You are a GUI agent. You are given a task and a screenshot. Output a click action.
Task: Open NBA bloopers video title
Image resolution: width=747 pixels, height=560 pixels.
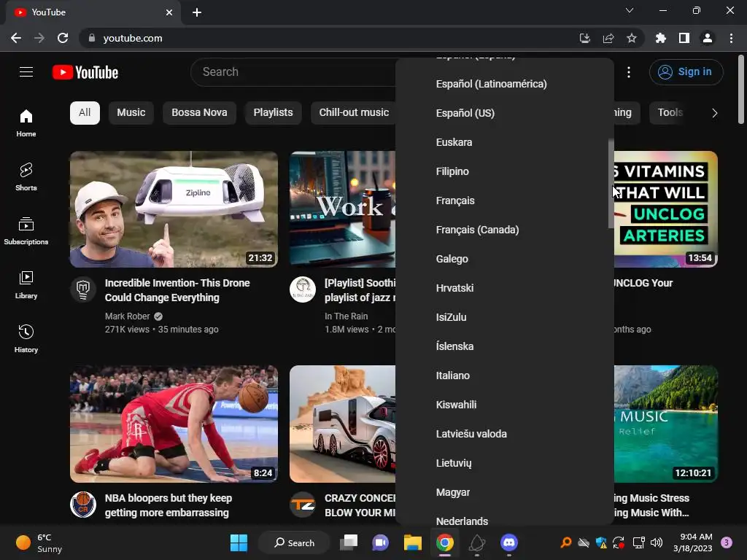pyautogui.click(x=169, y=505)
